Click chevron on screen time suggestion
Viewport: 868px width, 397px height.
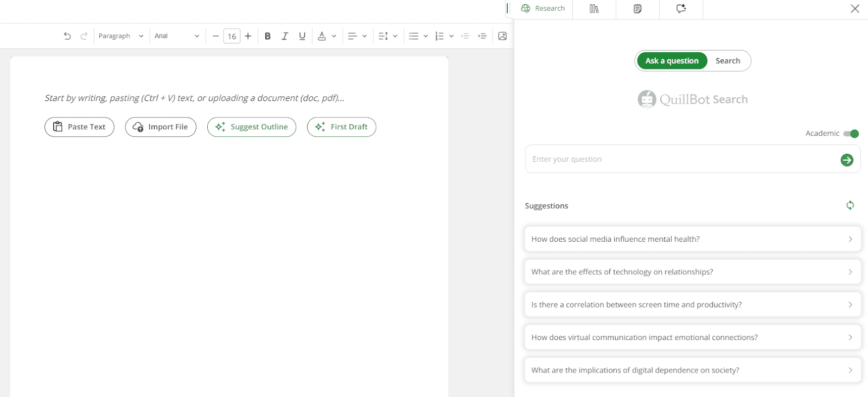[850, 305]
